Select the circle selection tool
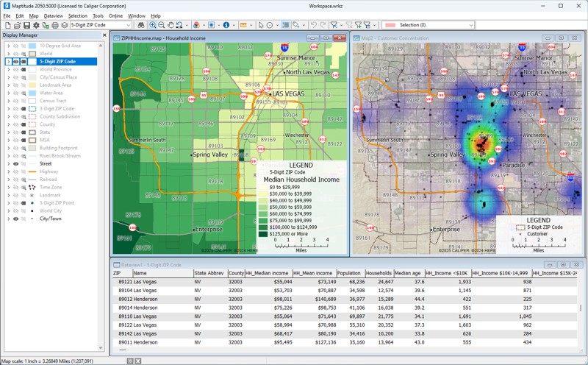 [270, 25]
